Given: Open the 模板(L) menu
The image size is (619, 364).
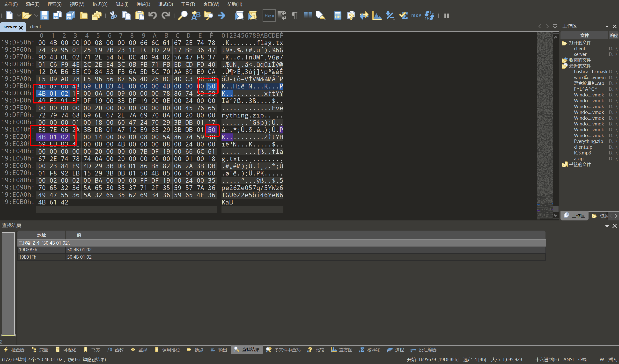Looking at the screenshot, I should point(143,4).
